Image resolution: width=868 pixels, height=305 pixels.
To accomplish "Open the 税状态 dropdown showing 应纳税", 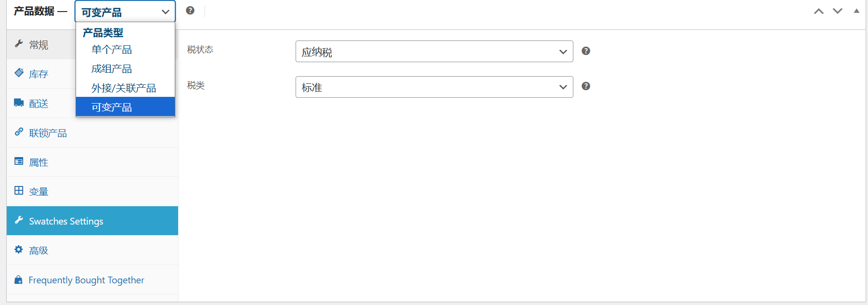I will 434,51.
